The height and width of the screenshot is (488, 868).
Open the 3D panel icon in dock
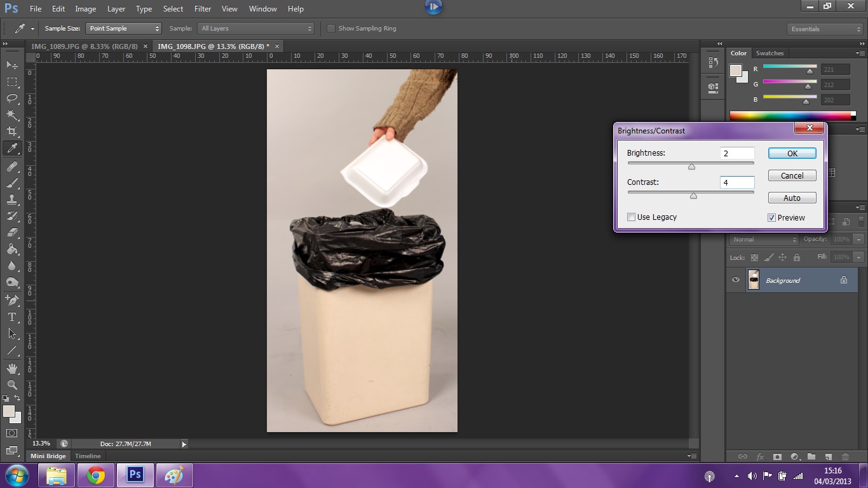[712, 87]
